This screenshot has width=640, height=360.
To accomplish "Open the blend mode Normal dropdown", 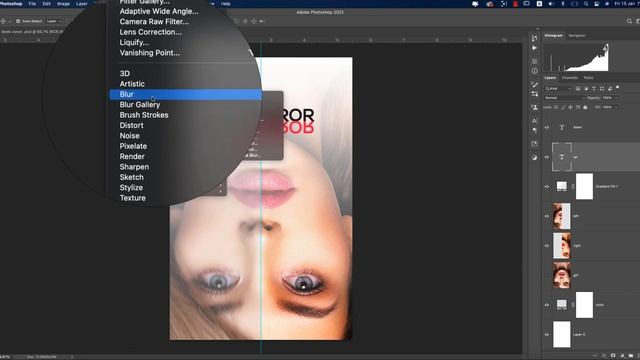I will 564,98.
